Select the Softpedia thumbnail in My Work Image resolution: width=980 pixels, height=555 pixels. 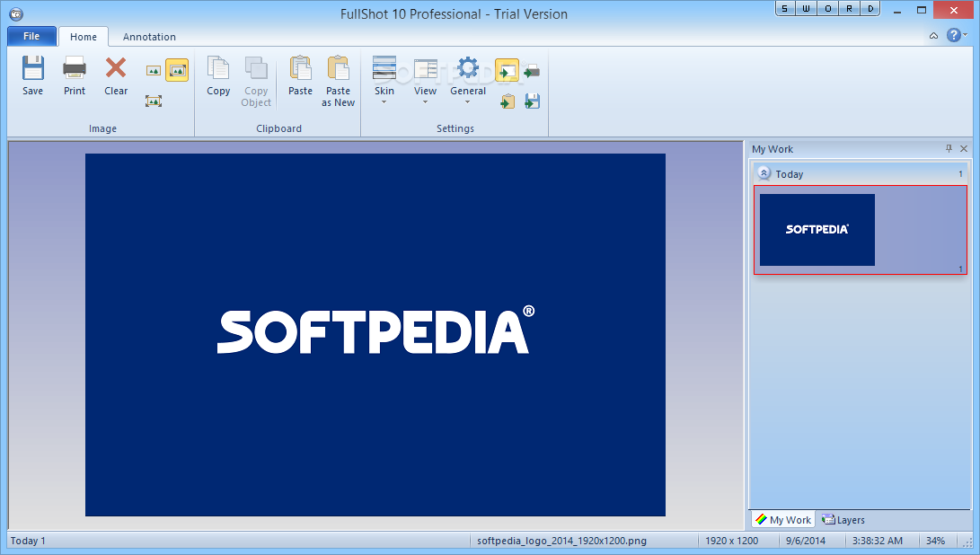tap(817, 229)
